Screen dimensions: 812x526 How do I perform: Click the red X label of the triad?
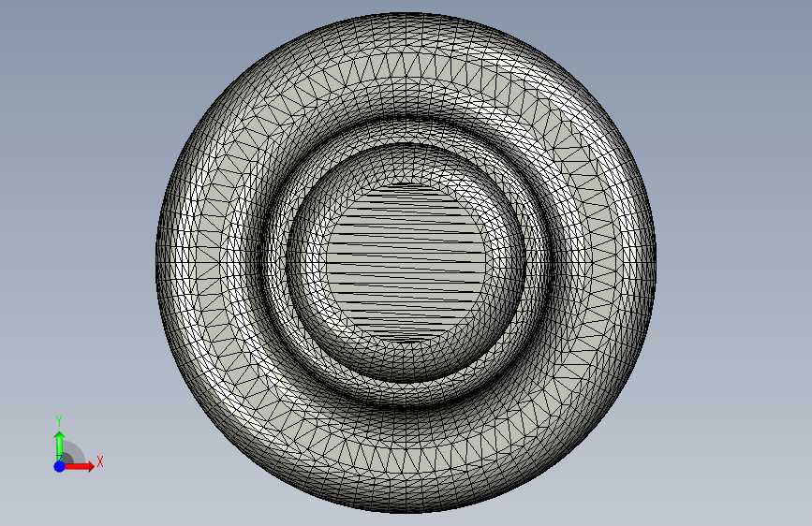click(x=100, y=461)
